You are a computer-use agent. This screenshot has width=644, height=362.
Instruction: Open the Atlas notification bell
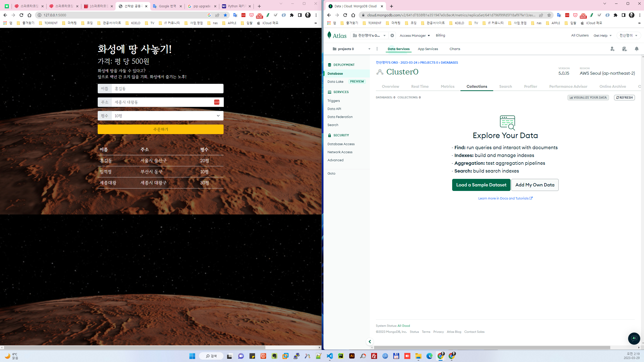[636, 49]
